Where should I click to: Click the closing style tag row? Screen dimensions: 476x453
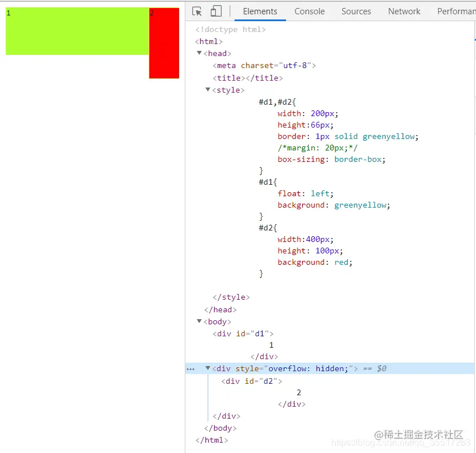tap(231, 297)
